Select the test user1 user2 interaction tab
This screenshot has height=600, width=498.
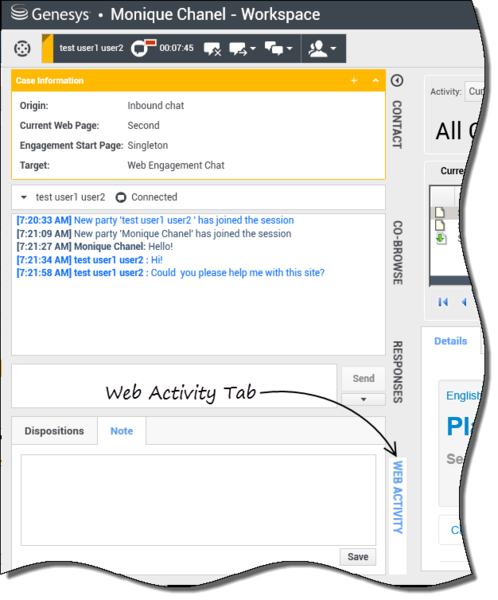(91, 48)
